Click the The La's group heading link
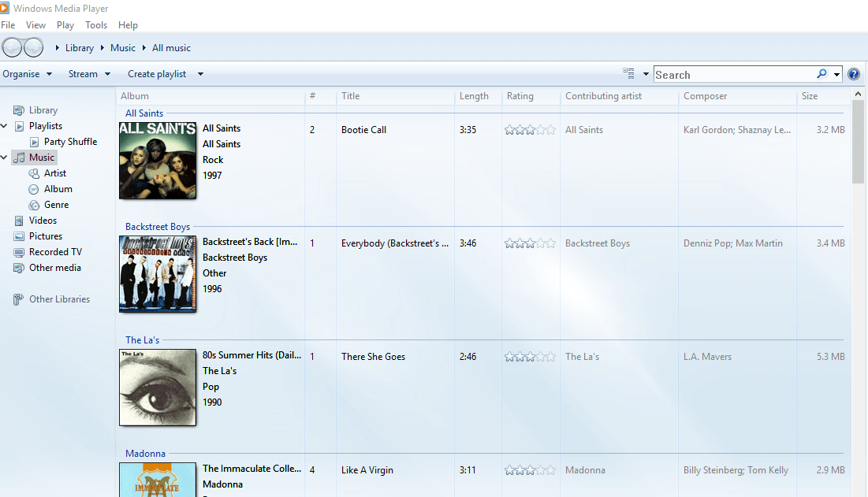868x497 pixels. pos(142,340)
